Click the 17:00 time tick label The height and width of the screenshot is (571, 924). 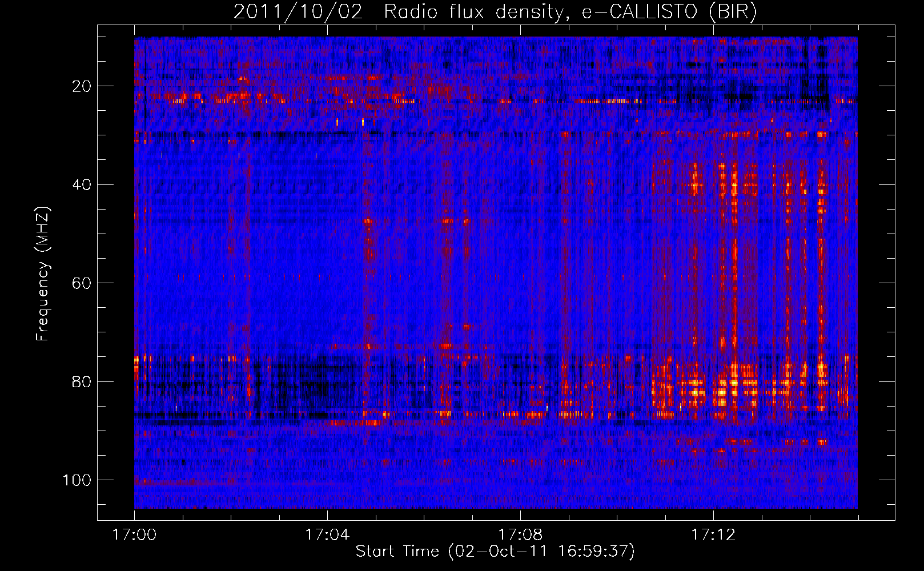coord(134,535)
